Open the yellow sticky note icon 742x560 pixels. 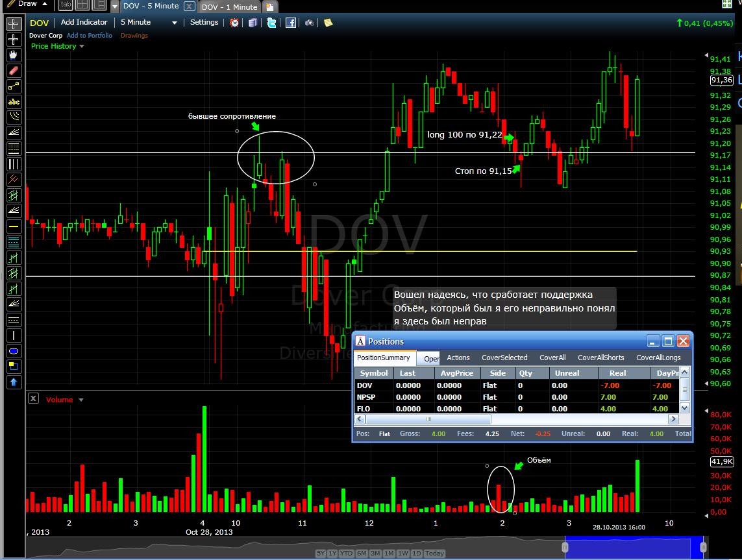[x=328, y=23]
